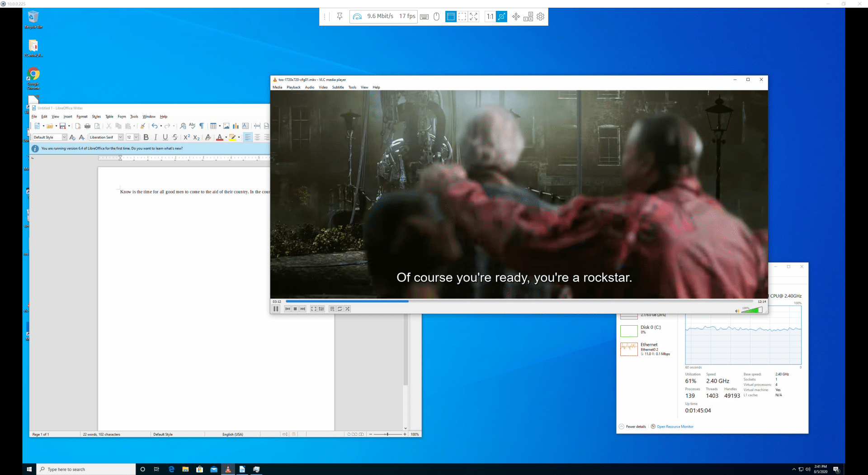The image size is (868, 475).
Task: Toggle VLC loop mode
Action: click(x=340, y=309)
